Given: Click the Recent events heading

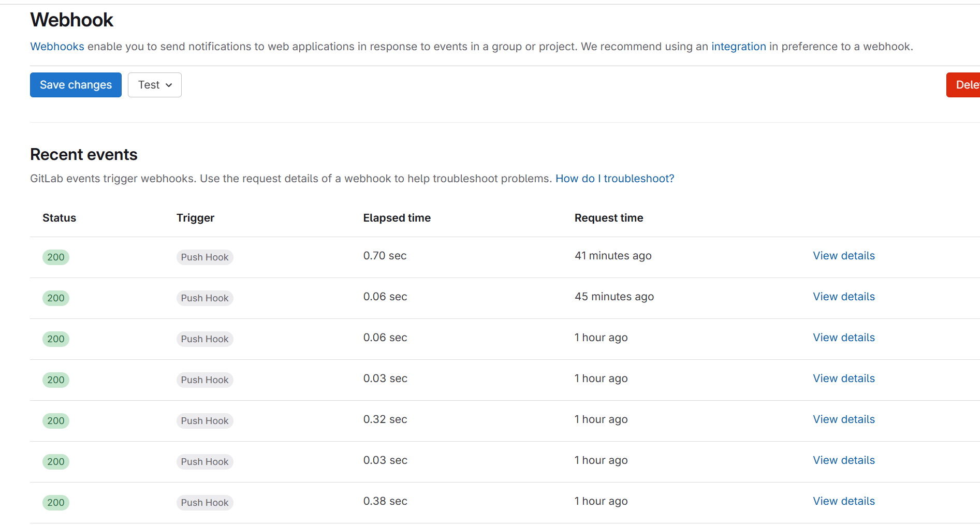Looking at the screenshot, I should click(84, 155).
